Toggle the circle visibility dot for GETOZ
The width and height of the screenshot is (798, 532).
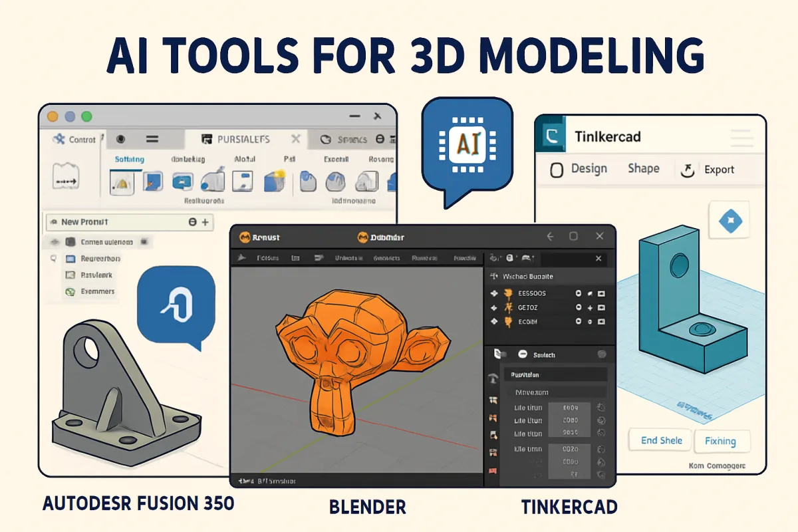point(579,308)
